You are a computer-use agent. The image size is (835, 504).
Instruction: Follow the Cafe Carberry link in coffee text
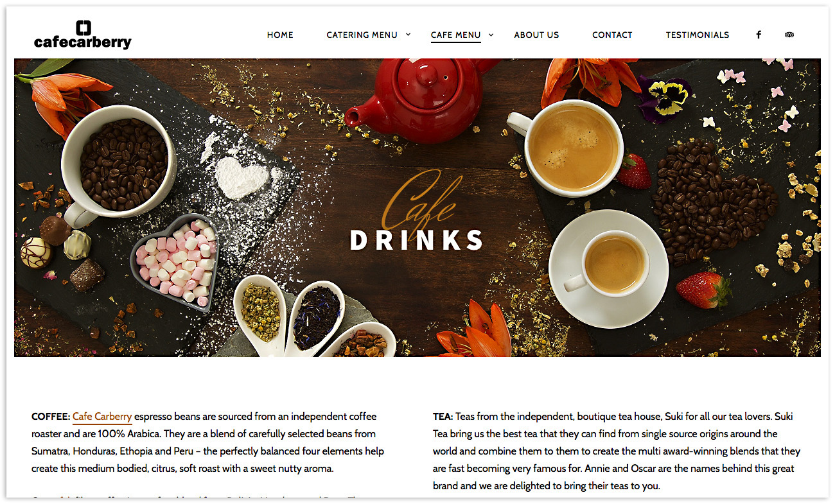tap(102, 417)
